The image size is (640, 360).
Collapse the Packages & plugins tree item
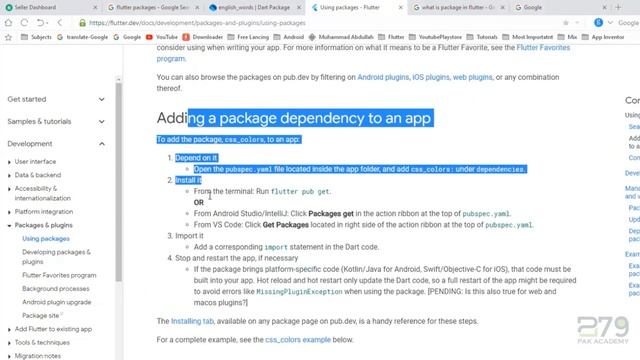pyautogui.click(x=9, y=225)
